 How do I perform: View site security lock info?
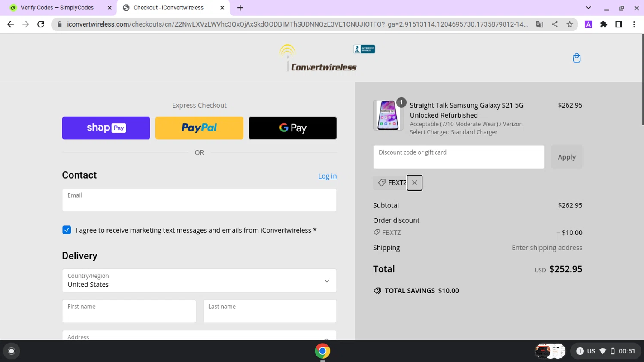60,24
